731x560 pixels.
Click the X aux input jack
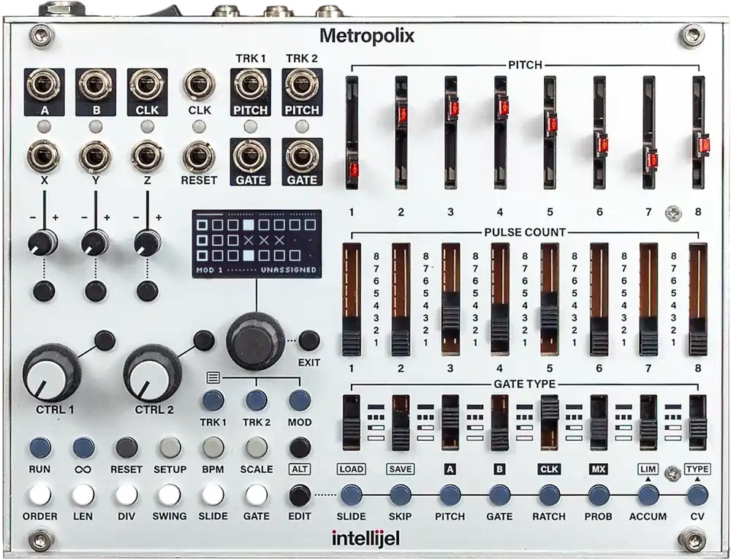(x=43, y=156)
